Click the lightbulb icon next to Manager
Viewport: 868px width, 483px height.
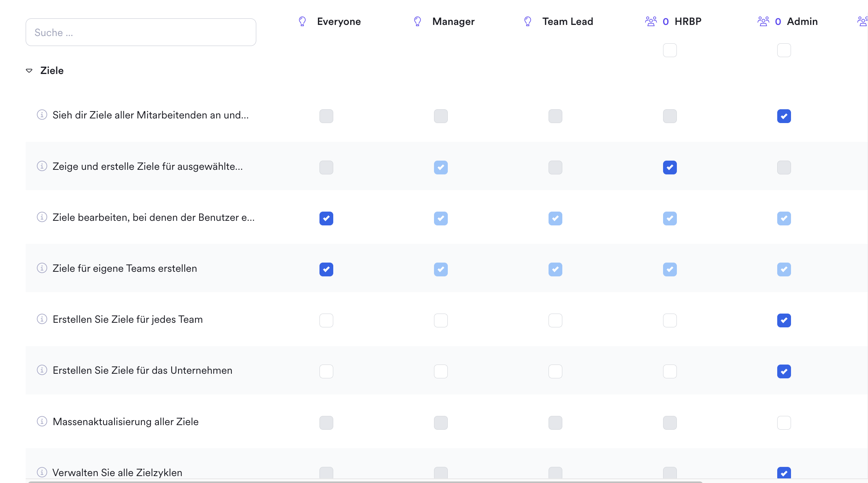pos(418,21)
